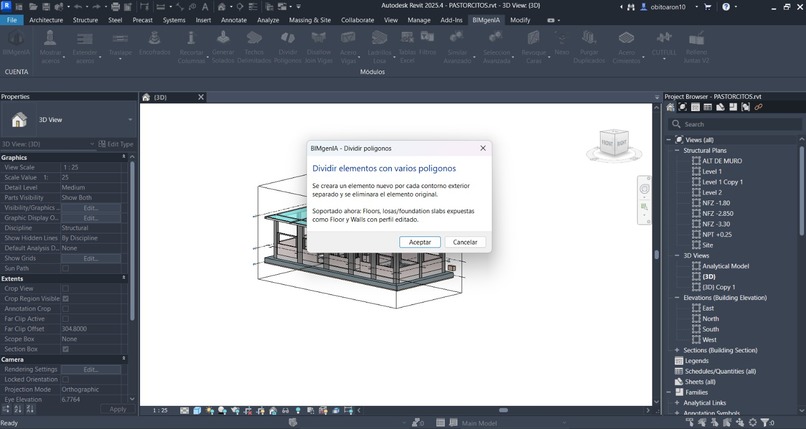The height and width of the screenshot is (429, 806).
Task: Click the Dividir Polígonos tool
Action: click(287, 47)
